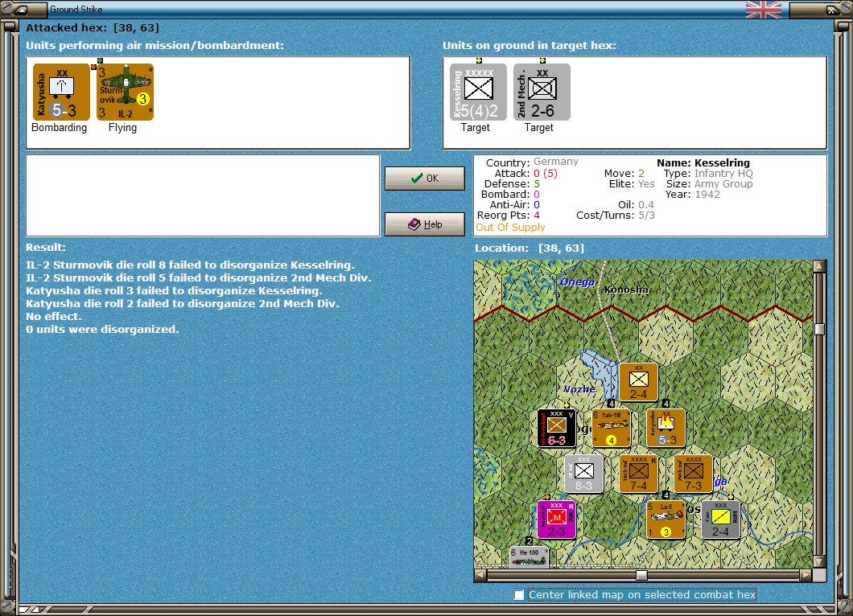The height and width of the screenshot is (616, 853).
Task: Click the 'IL-2 Sturmovik die roll 8' result line
Action: 190,265
